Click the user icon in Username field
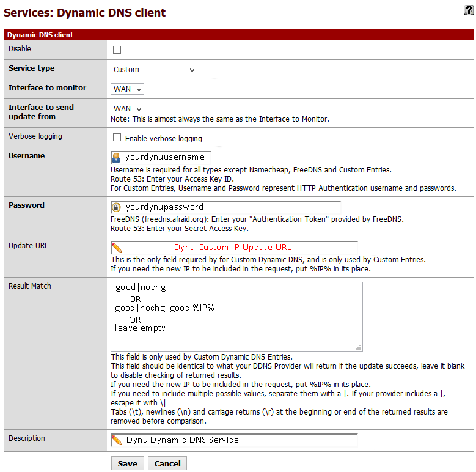The width and height of the screenshot is (476, 472). click(x=116, y=158)
